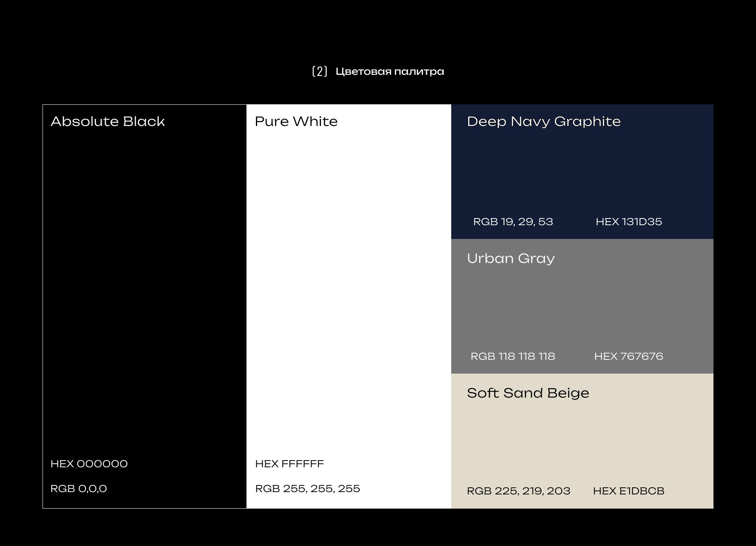This screenshot has width=756, height=546.
Task: Select the Urban Gray swatch area
Action: [582, 307]
